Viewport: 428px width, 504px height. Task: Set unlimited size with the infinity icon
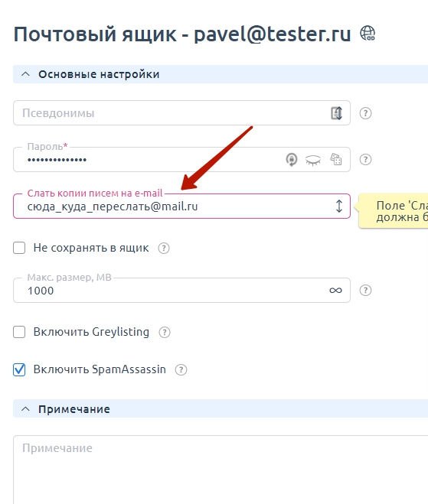[335, 291]
